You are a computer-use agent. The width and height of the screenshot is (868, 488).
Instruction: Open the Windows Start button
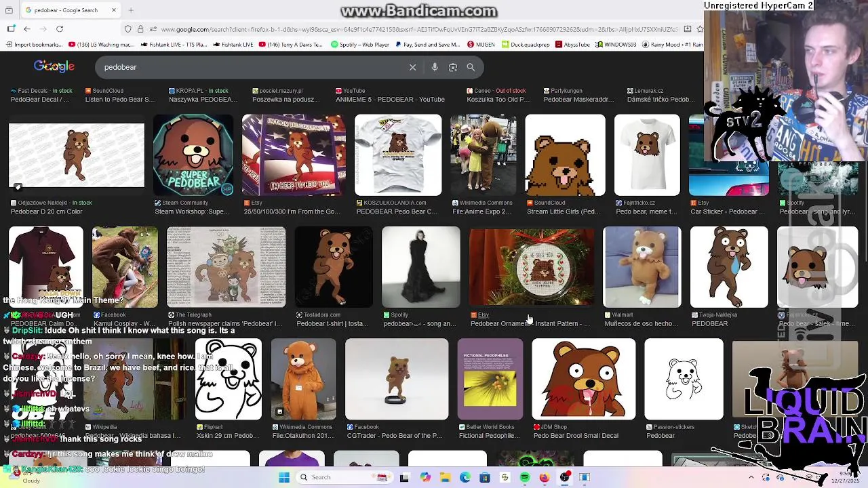coord(284,477)
